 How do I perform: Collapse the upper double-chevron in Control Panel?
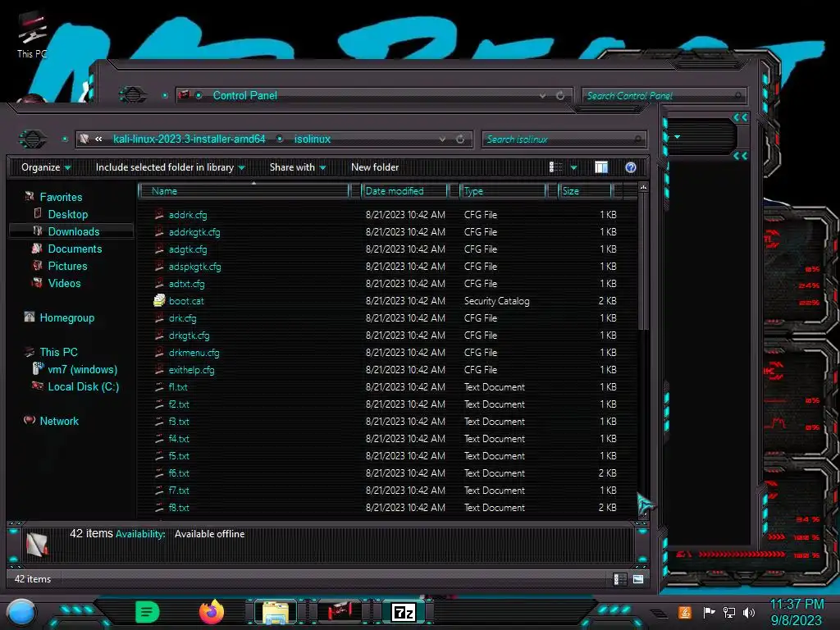pyautogui.click(x=741, y=117)
